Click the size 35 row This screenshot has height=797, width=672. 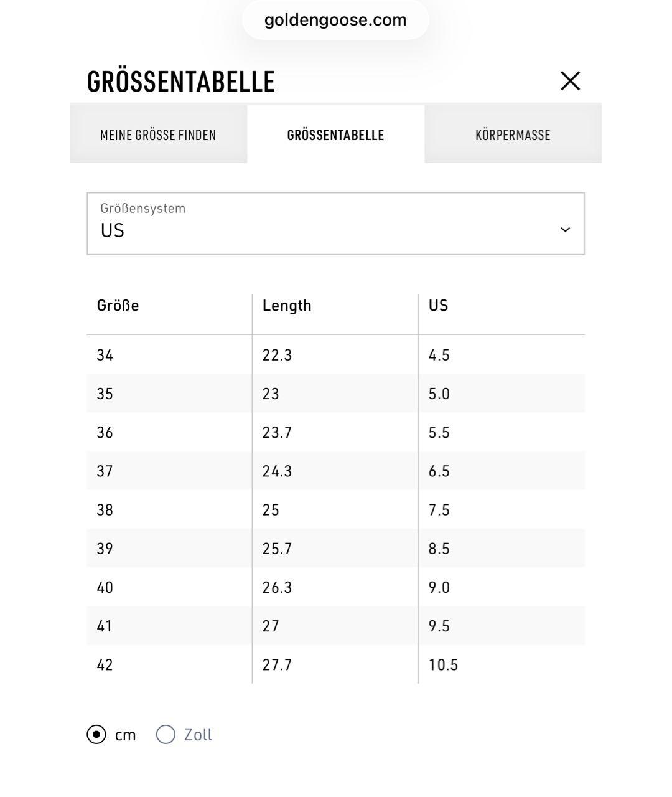tap(335, 394)
